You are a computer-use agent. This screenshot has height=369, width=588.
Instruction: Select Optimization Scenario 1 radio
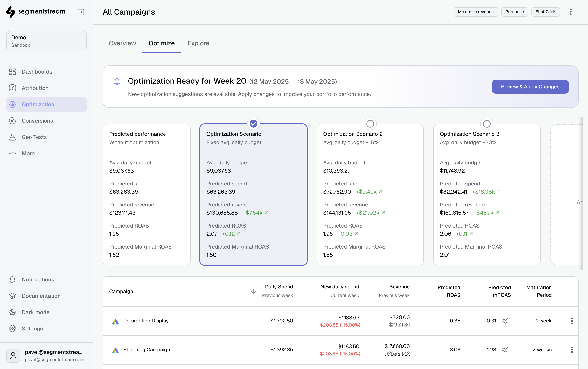coord(254,124)
